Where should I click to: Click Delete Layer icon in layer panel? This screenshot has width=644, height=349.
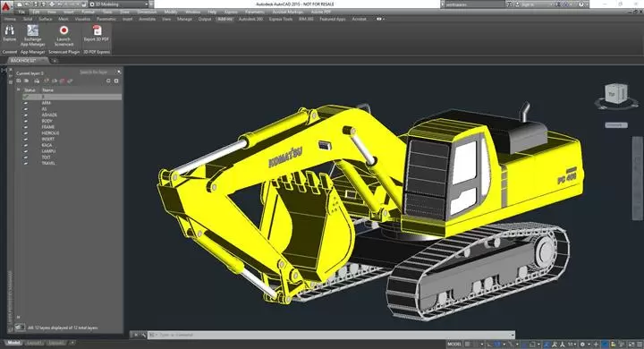pos(63,81)
